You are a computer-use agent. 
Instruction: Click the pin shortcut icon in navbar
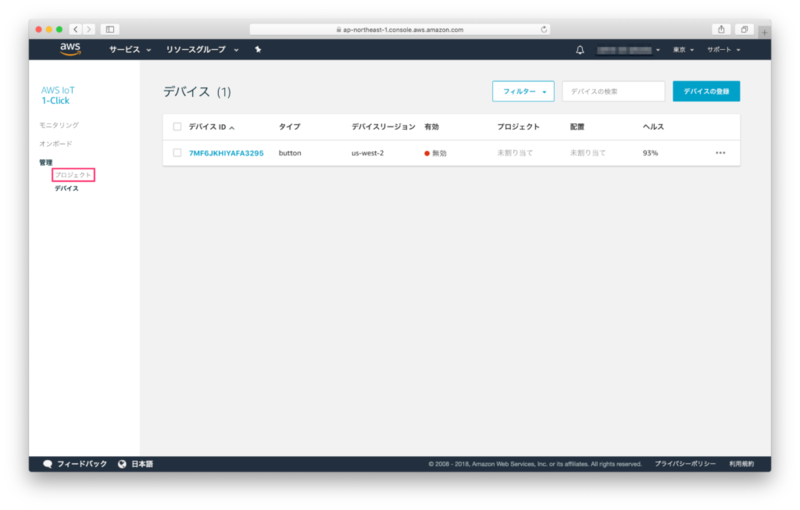coord(258,49)
